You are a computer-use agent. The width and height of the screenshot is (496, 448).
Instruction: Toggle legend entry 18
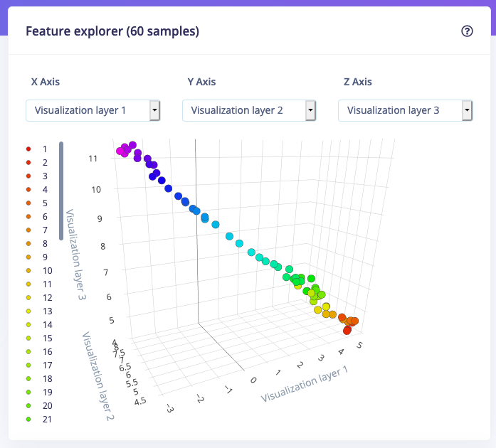[x=39, y=379]
